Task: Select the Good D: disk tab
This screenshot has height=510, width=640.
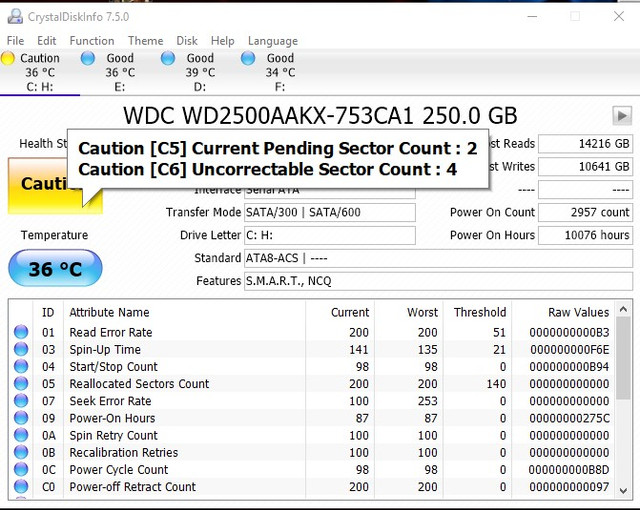Action: point(200,72)
